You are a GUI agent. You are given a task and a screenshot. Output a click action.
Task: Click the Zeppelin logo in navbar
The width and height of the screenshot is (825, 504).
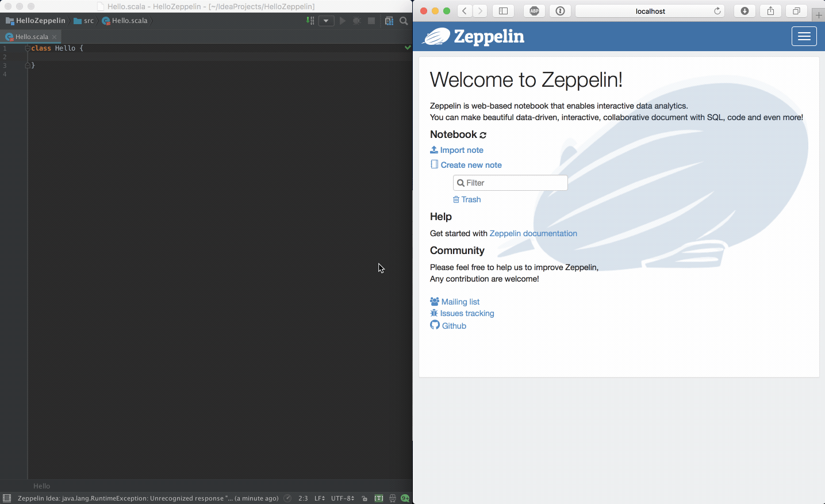(x=474, y=36)
